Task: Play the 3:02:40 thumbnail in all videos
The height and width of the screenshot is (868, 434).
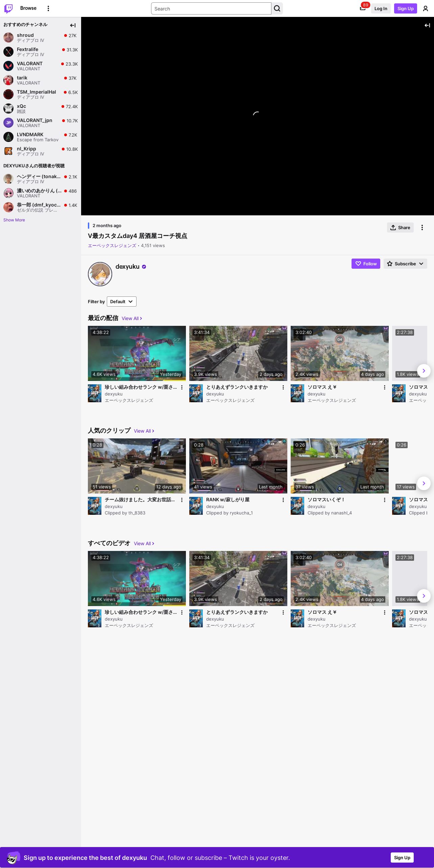Action: (340, 578)
